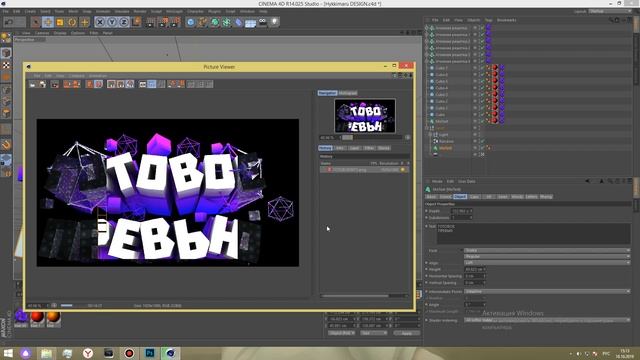Screen dimensions: 640x360
Task: Toggle the green enable check for Cube.1
Action: (482, 108)
